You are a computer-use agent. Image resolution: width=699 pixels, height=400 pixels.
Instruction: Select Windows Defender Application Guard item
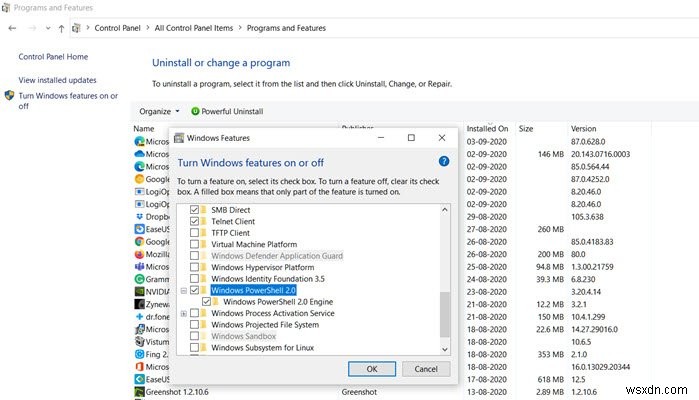coord(277,256)
